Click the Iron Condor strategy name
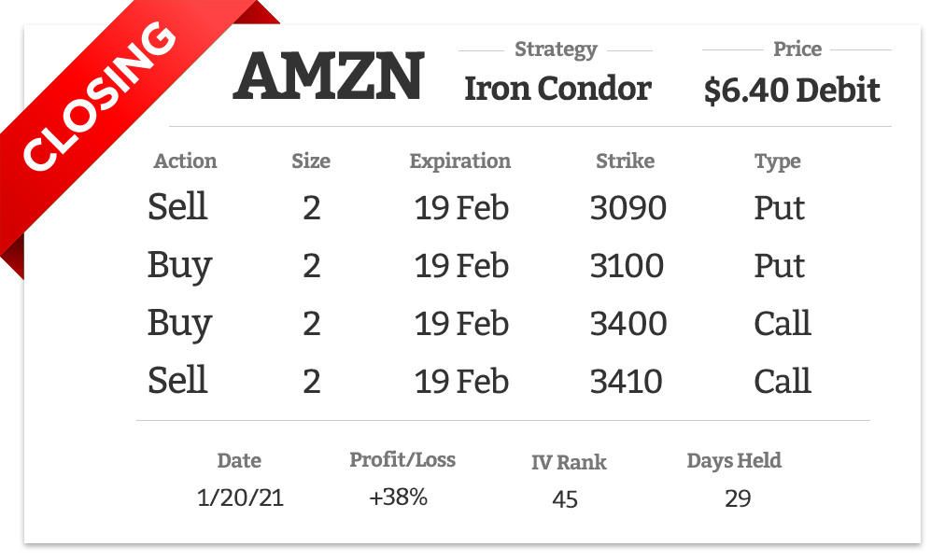This screenshot has height=560, width=945. click(557, 89)
